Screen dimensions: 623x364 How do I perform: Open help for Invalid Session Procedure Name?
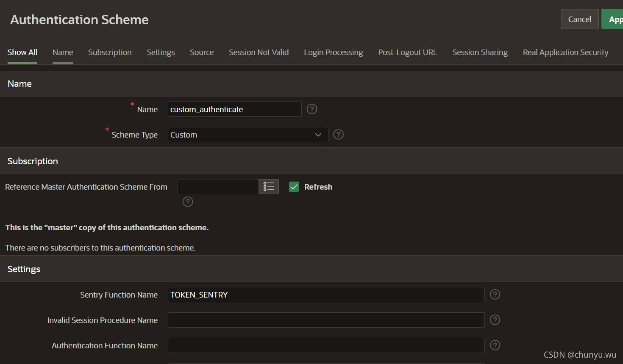(495, 320)
